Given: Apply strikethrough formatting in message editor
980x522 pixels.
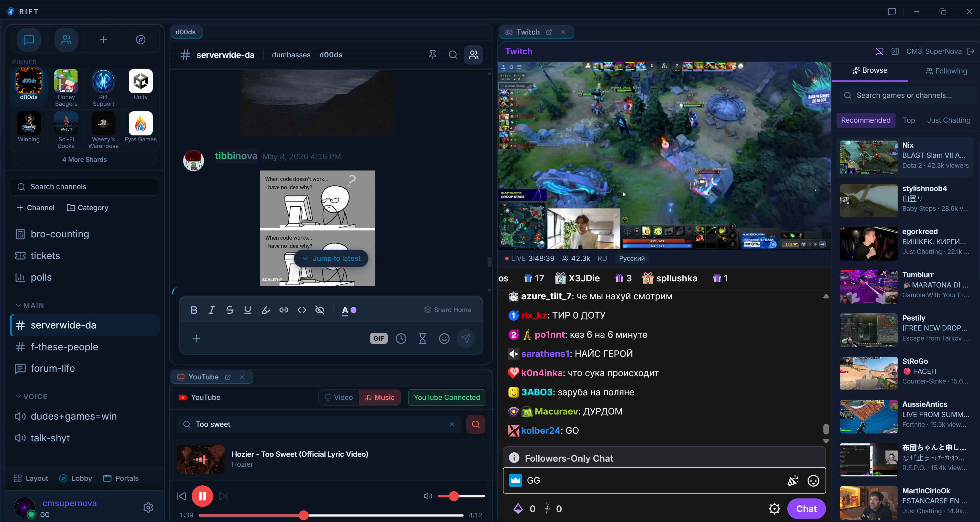Looking at the screenshot, I should 230,310.
